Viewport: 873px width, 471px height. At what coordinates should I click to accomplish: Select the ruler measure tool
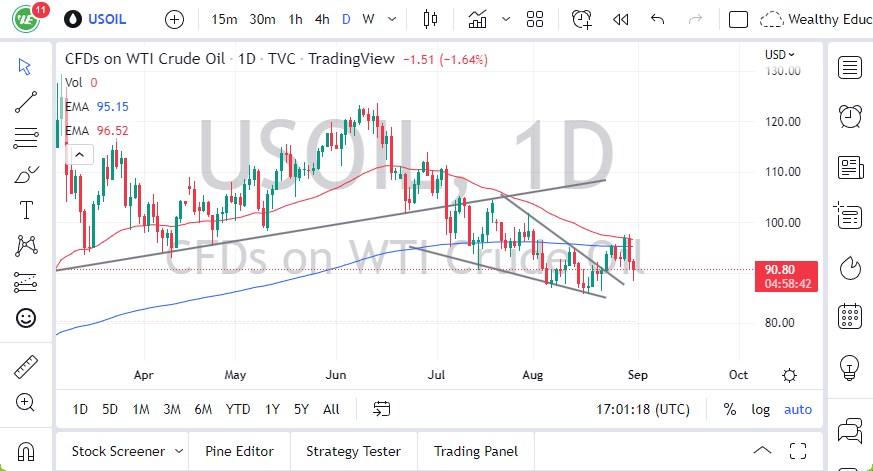click(26, 367)
